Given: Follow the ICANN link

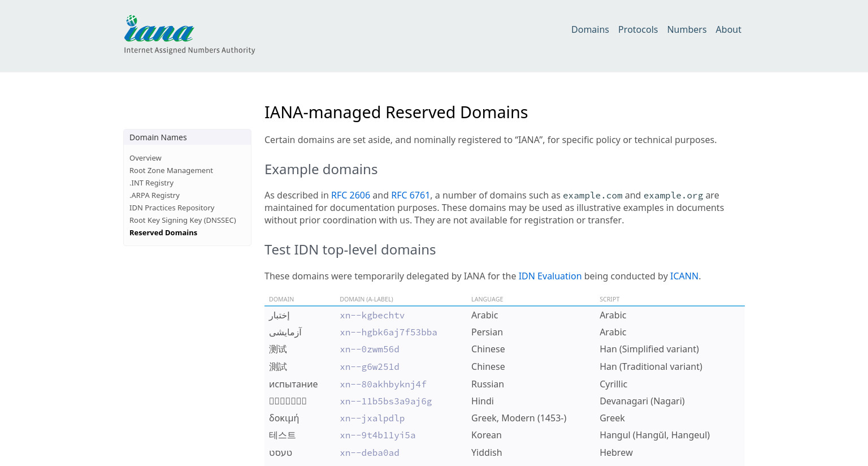Looking at the screenshot, I should [684, 276].
